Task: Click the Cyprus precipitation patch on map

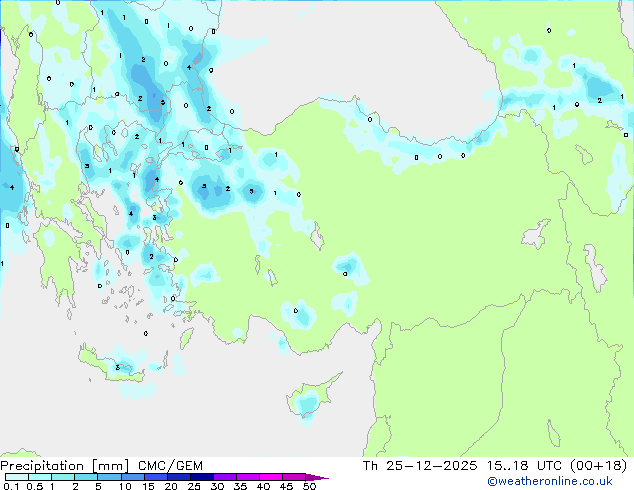Action: tap(307, 404)
